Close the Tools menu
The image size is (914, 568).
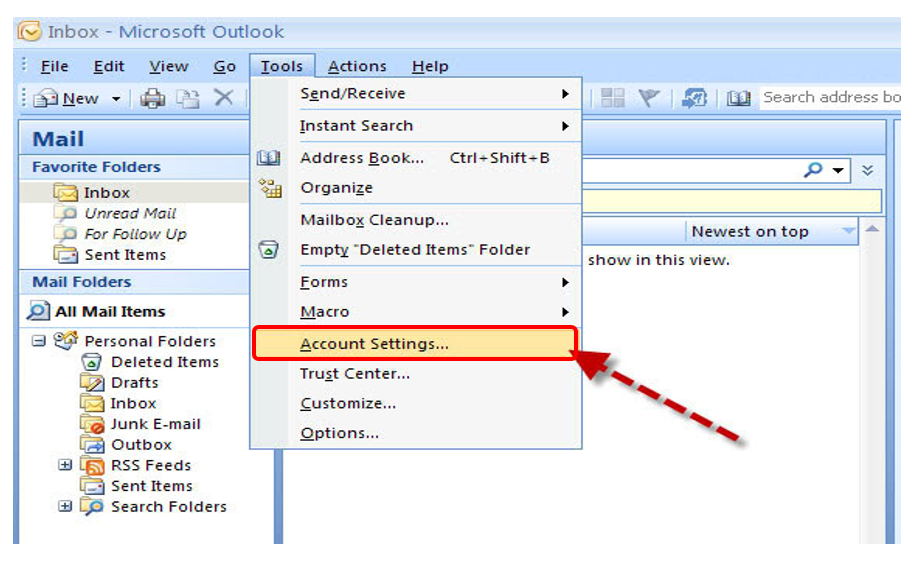pyautogui.click(x=282, y=66)
